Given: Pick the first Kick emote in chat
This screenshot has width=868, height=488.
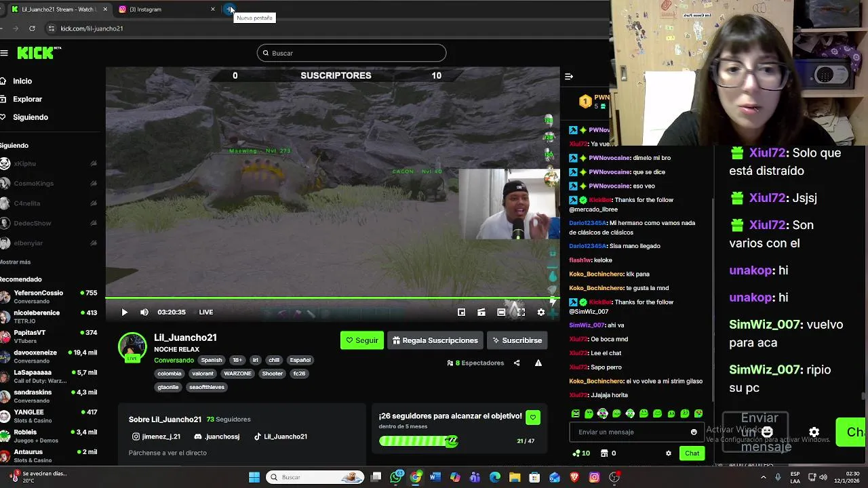Looking at the screenshot, I should 576,413.
